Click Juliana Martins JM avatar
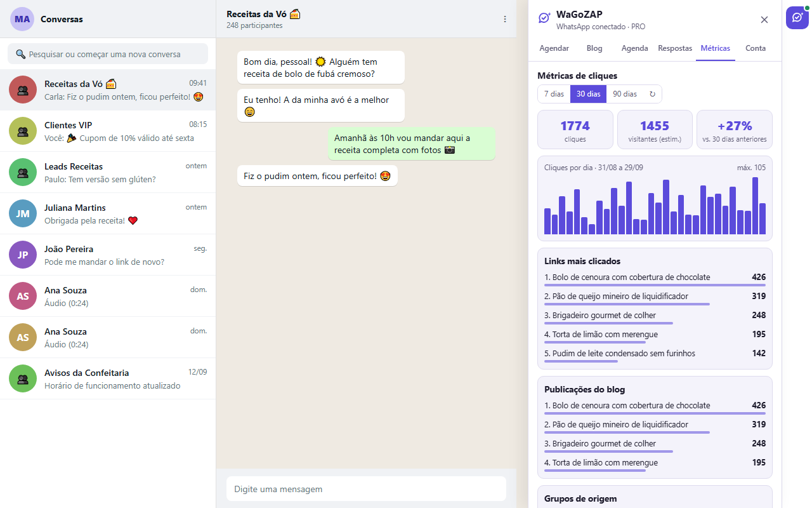Viewport: 812px width, 508px height. pos(23,213)
